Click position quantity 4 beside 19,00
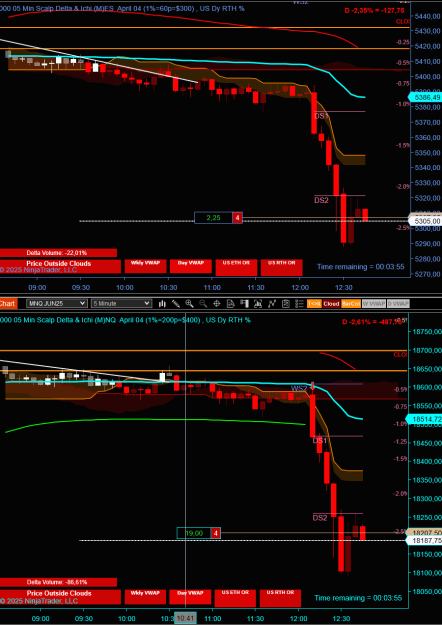The image size is (442, 625). pos(216,533)
